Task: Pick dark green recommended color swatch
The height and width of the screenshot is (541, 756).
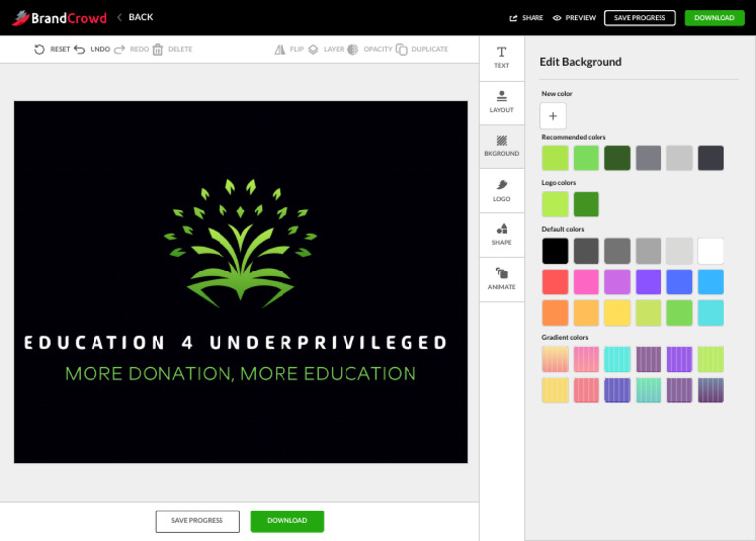Action: (617, 158)
